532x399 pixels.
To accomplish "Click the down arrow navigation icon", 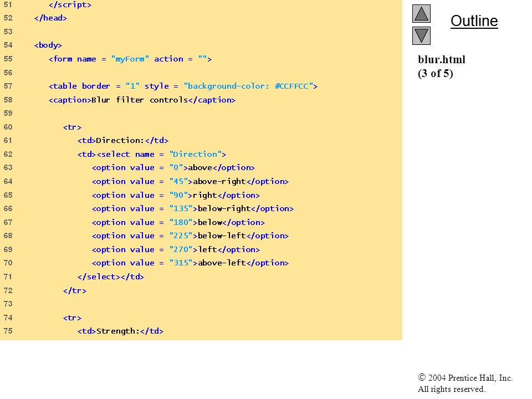I will click(421, 35).
